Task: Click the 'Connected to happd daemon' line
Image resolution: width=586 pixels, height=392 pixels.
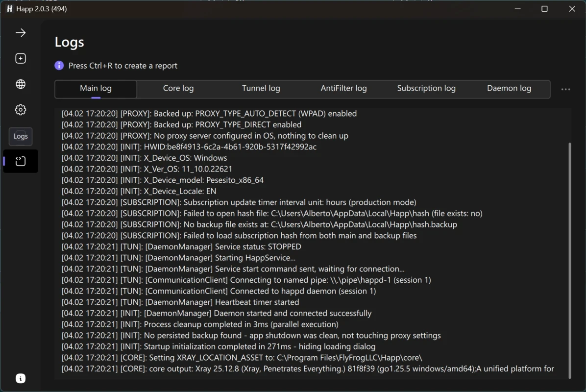Action: 219,291
